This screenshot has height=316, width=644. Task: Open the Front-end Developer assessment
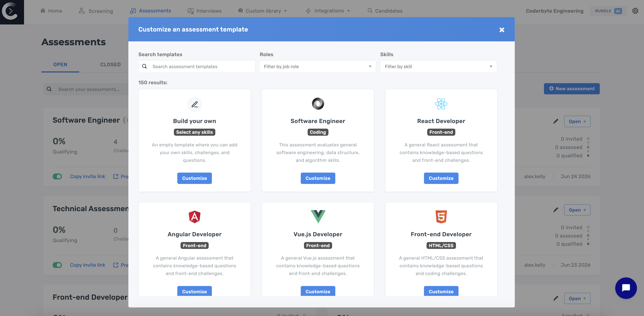pyautogui.click(x=577, y=298)
